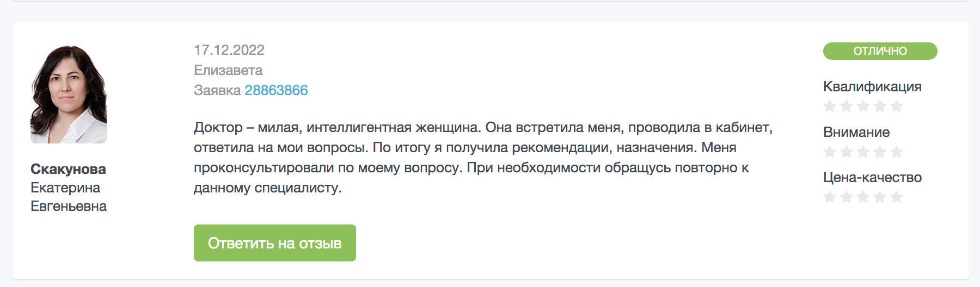Click the first star under Внимание
980x287 pixels.
(830, 152)
